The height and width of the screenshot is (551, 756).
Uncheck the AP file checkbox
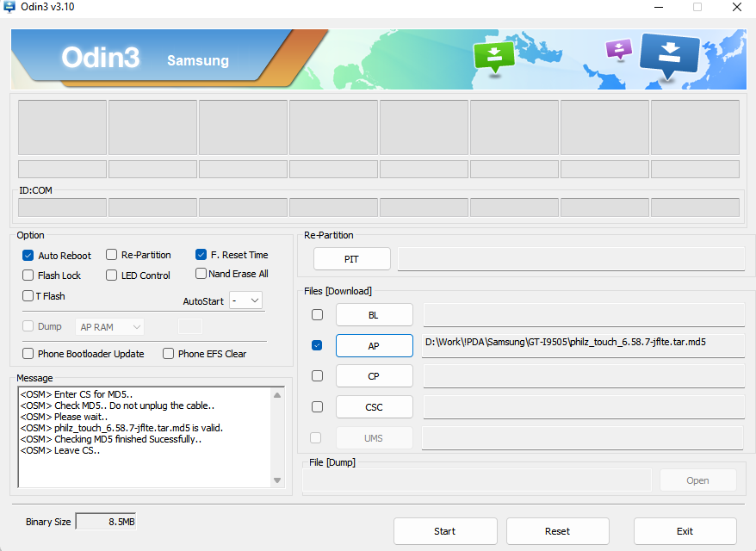click(317, 345)
